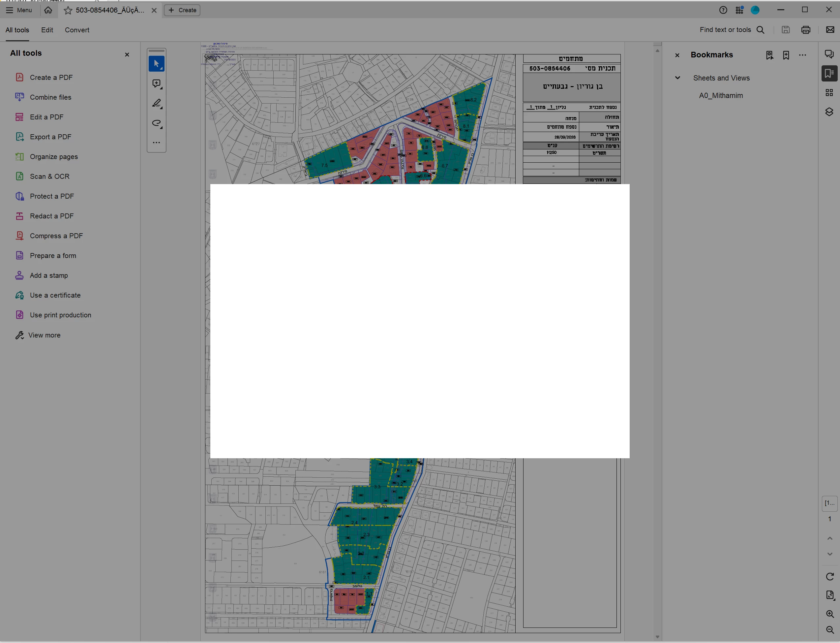Screen dimensions: 840x643
Task: Open bookmarks options three-dot menu
Action: point(802,55)
